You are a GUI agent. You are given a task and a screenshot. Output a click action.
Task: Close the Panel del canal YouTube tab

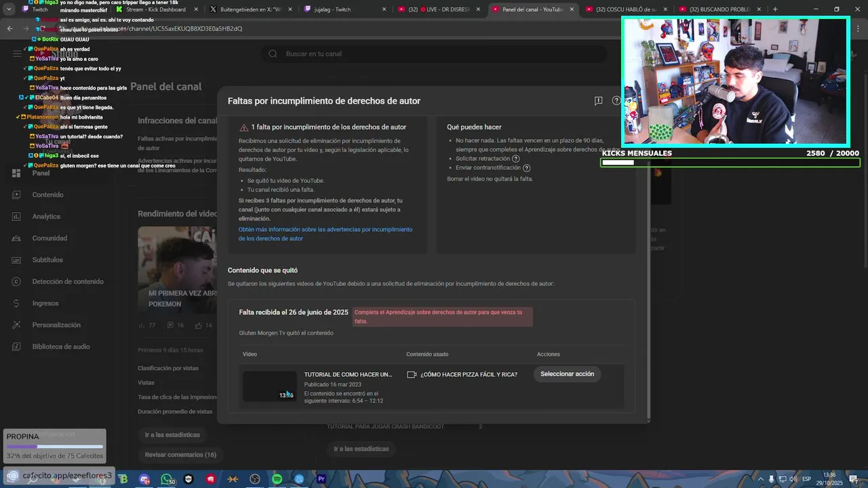click(572, 9)
